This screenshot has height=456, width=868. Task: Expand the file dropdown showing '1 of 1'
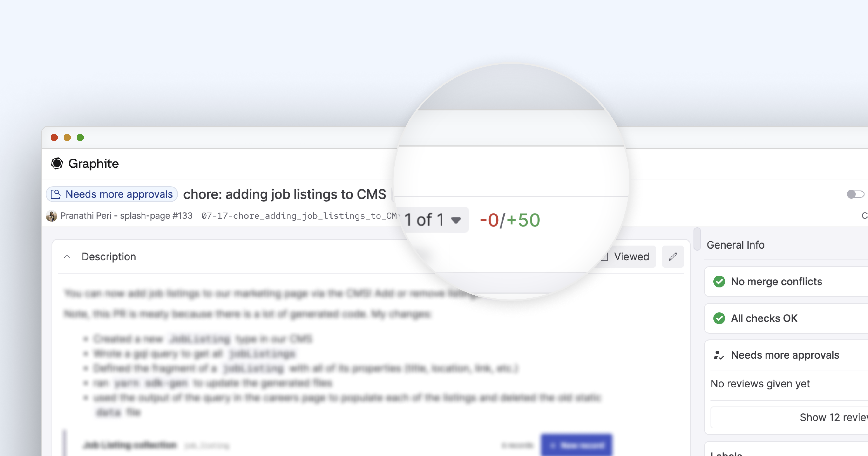(434, 219)
